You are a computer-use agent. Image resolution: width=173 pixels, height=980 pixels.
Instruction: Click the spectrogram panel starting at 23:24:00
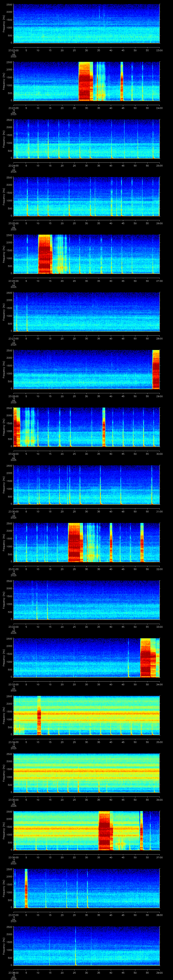click(x=87, y=139)
